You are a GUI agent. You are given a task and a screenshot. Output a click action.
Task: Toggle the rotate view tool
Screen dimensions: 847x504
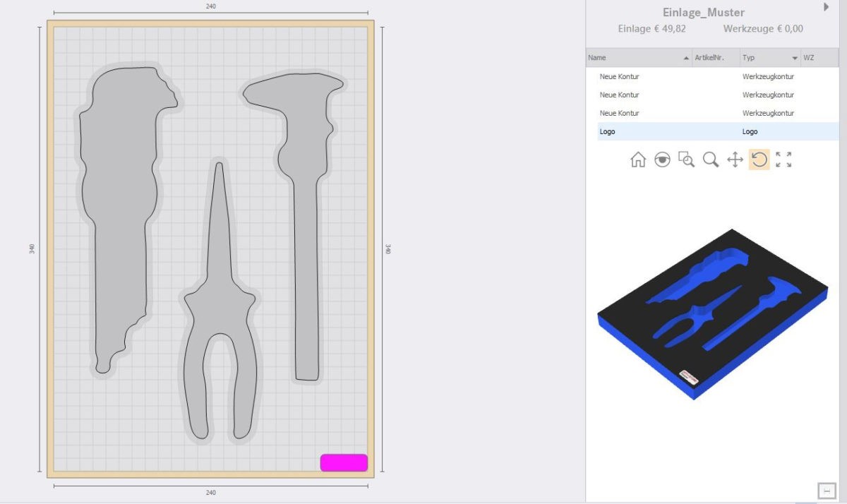(759, 160)
